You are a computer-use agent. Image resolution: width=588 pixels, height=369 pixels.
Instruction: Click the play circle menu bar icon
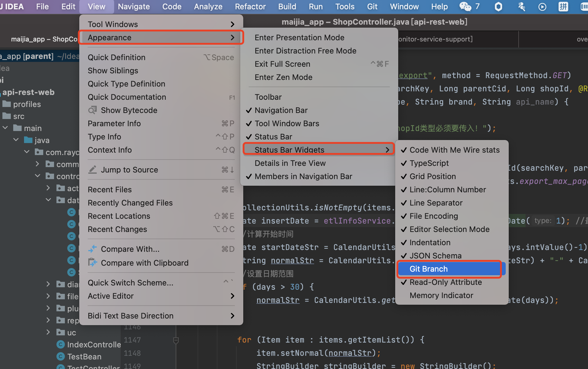[542, 6]
